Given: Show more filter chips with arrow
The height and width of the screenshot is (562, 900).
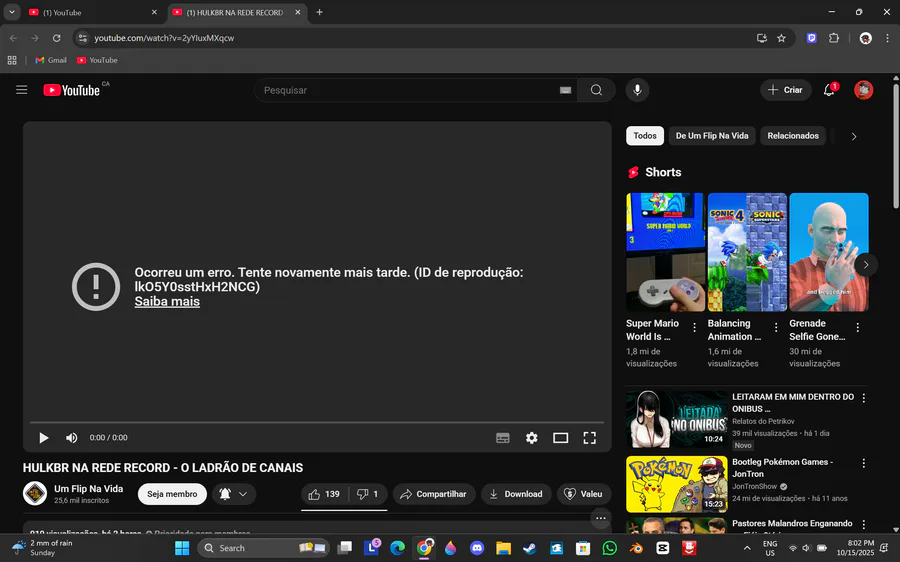Looking at the screenshot, I should coord(854,137).
